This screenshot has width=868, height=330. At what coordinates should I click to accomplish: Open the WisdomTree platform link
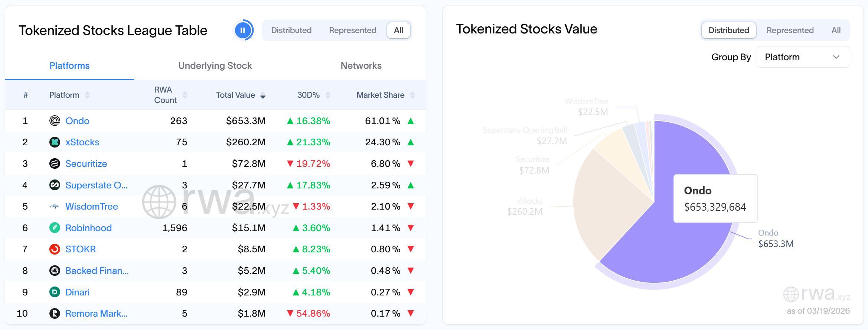pyautogui.click(x=91, y=206)
